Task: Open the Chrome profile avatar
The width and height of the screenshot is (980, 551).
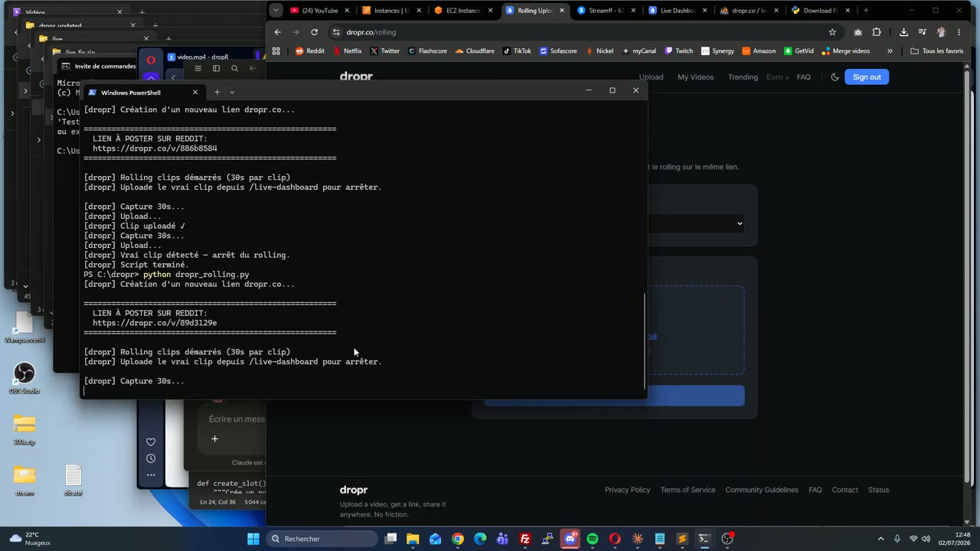Action: (941, 32)
